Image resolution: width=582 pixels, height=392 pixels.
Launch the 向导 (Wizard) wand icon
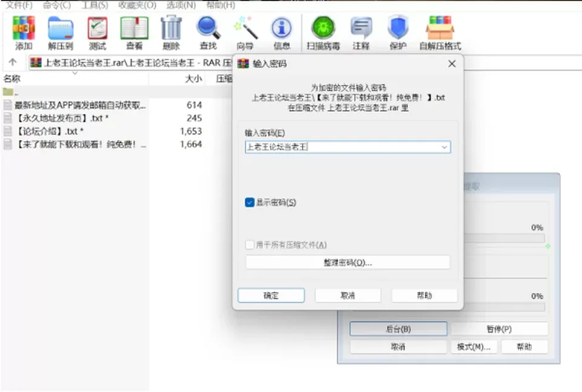click(x=245, y=33)
